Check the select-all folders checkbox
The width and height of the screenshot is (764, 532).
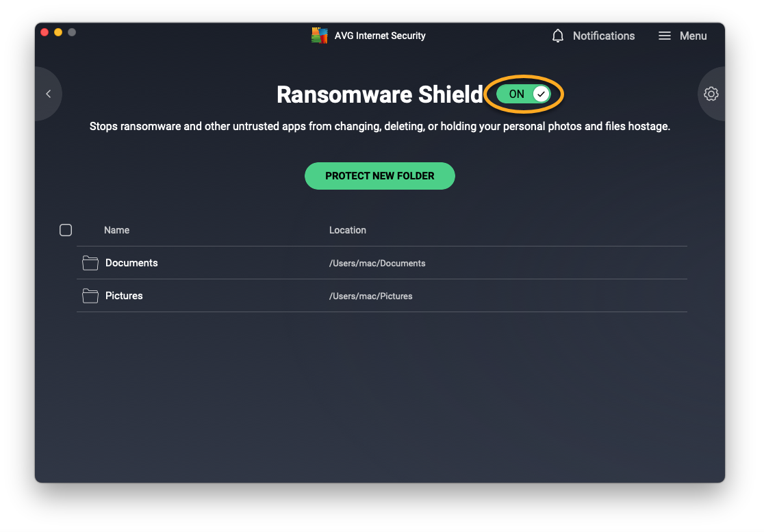click(x=66, y=230)
